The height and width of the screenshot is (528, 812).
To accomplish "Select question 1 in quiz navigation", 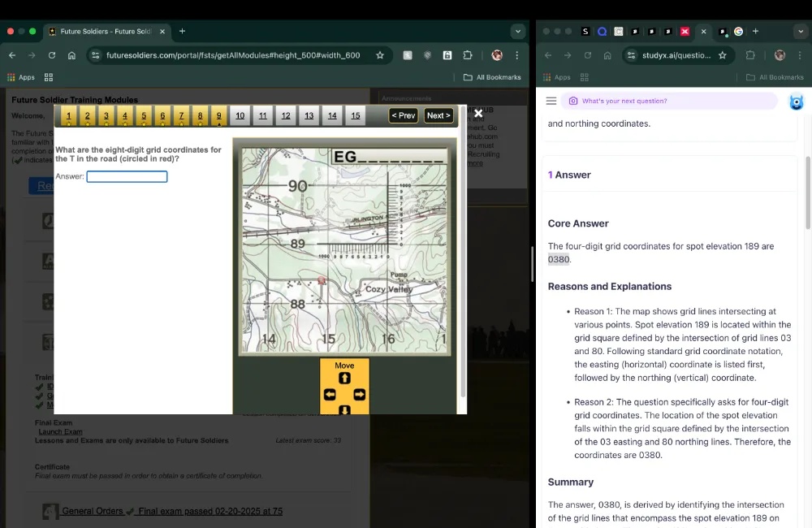I will pyautogui.click(x=69, y=116).
